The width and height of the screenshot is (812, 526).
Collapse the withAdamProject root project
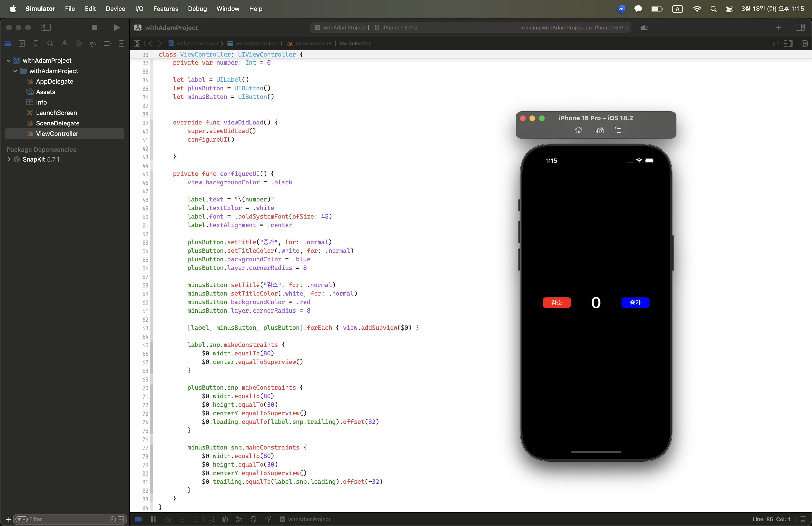(9, 60)
